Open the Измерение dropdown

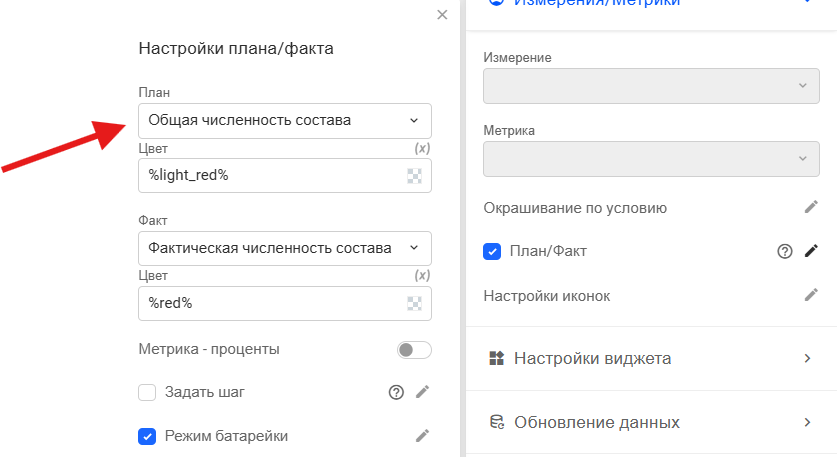coord(651,86)
